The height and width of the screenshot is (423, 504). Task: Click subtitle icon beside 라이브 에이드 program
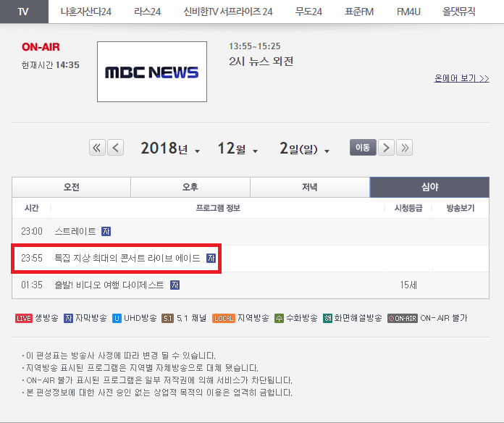coord(211,258)
